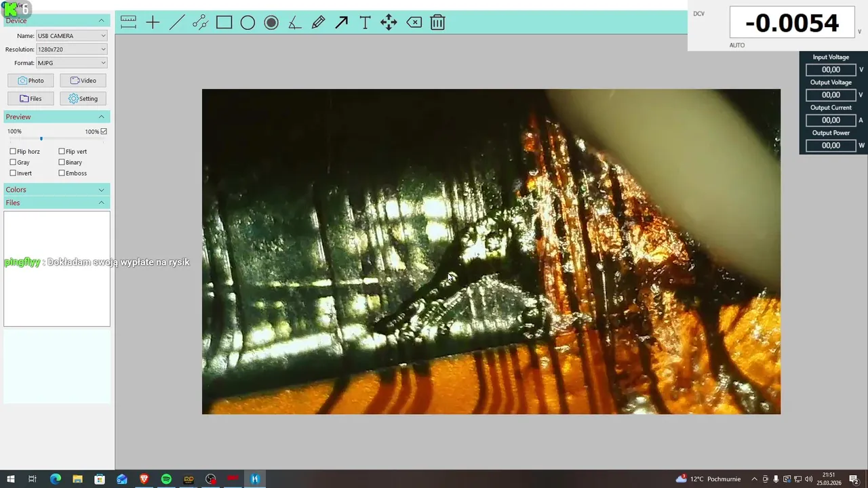Click the trash can clear-all icon
Image resolution: width=868 pixels, height=488 pixels.
(437, 22)
